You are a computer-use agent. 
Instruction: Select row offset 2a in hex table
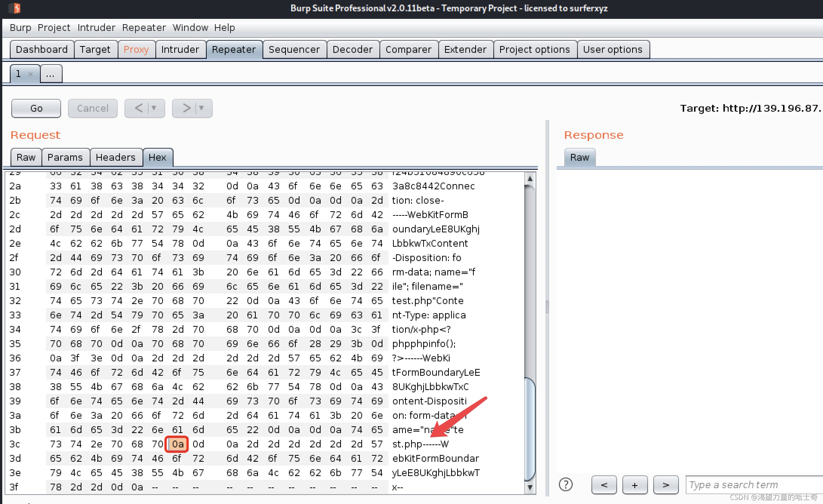point(15,186)
